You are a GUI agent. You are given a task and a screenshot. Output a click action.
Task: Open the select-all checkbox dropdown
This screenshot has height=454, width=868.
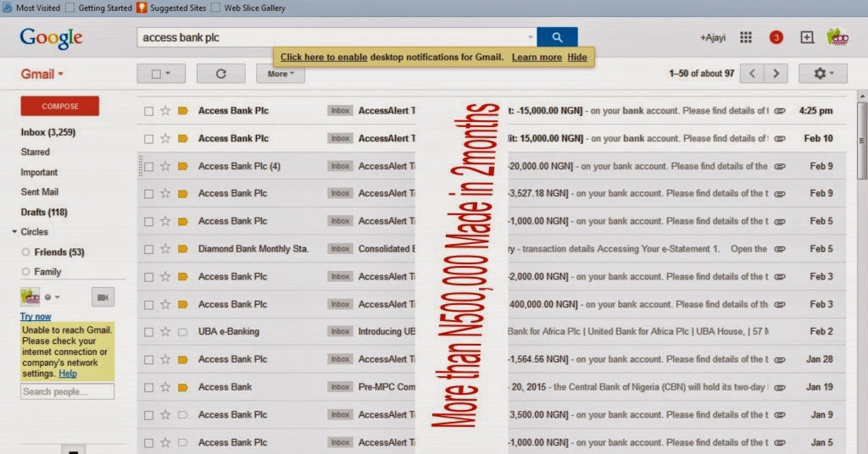pos(161,74)
